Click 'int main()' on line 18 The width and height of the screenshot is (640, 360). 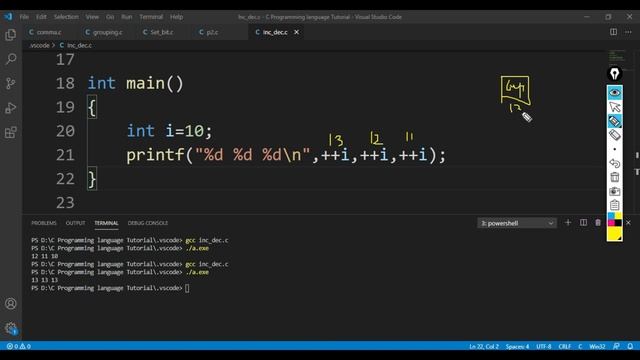tap(136, 83)
